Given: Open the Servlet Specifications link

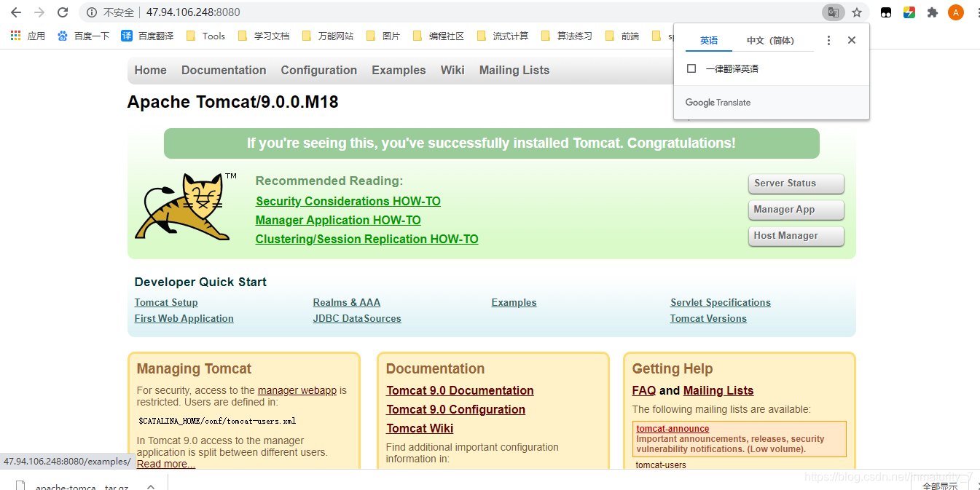Looking at the screenshot, I should click(x=721, y=302).
